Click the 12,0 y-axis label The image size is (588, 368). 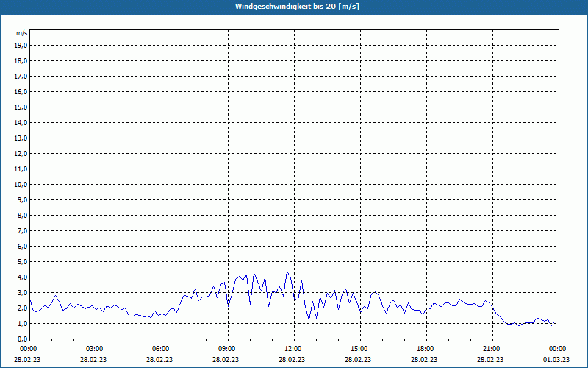point(21,154)
